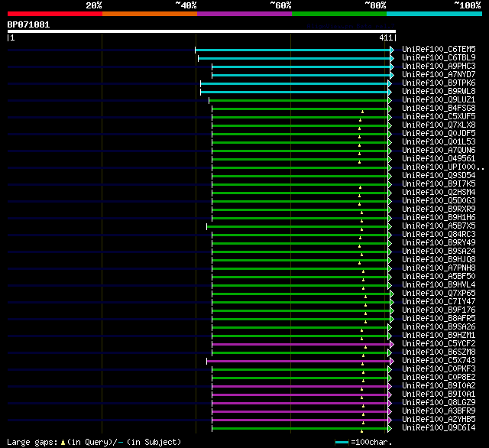Viewport: 489px width, 448px height.
Task: Click the UniRef100_C0P8E2 text
Action: (439, 378)
